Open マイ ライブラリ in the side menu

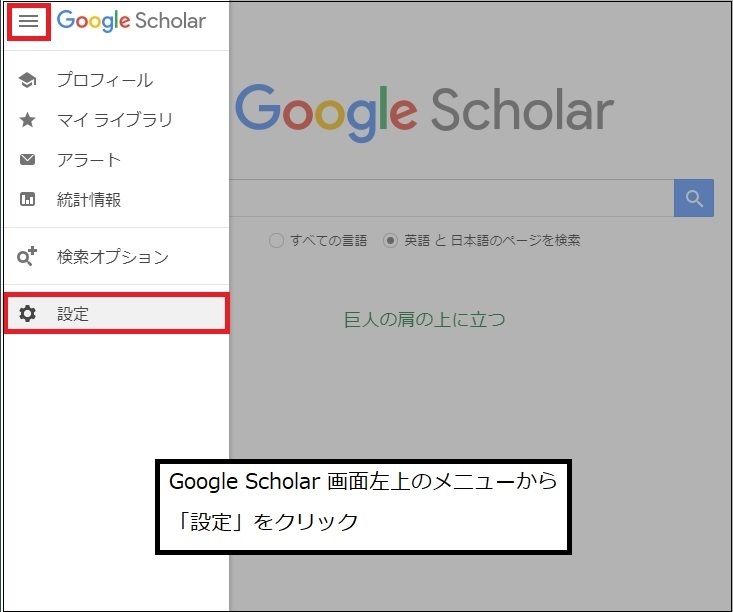coord(115,120)
